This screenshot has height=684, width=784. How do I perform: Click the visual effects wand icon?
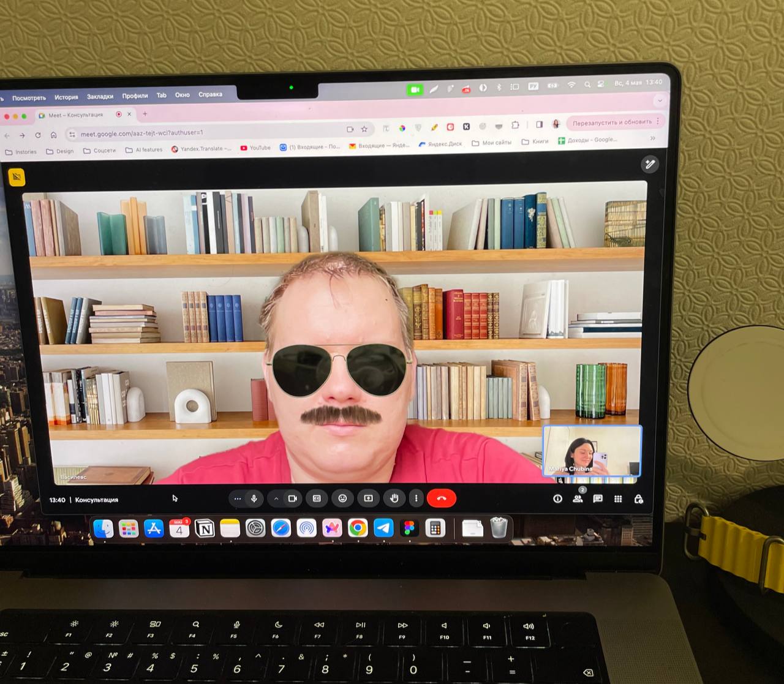649,164
